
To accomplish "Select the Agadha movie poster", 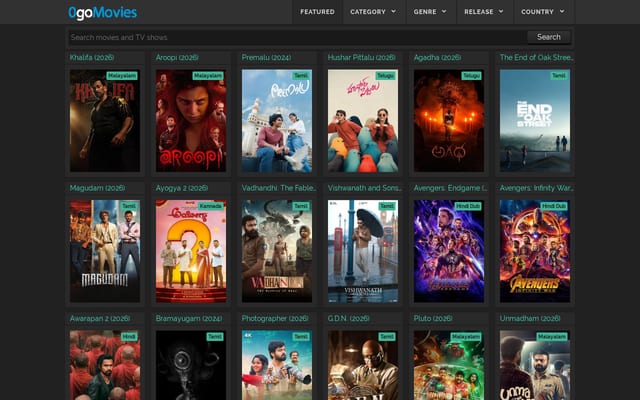I will click(449, 120).
